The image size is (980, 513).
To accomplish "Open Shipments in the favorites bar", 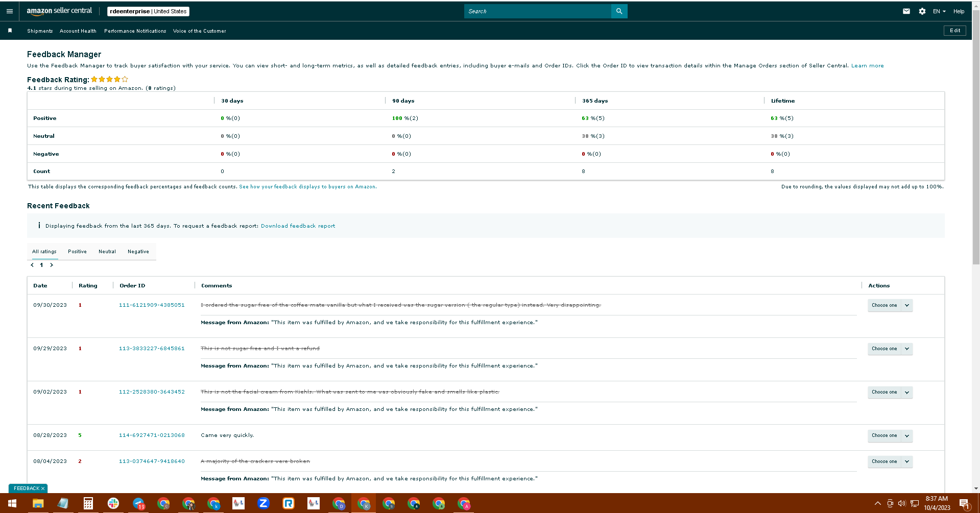I will pos(40,31).
